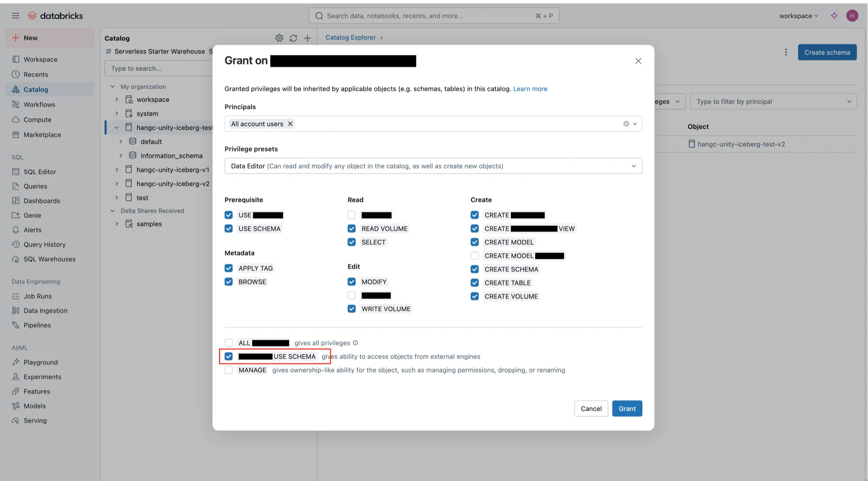Open the AI assistant sparkle icon
868x481 pixels.
tap(834, 16)
